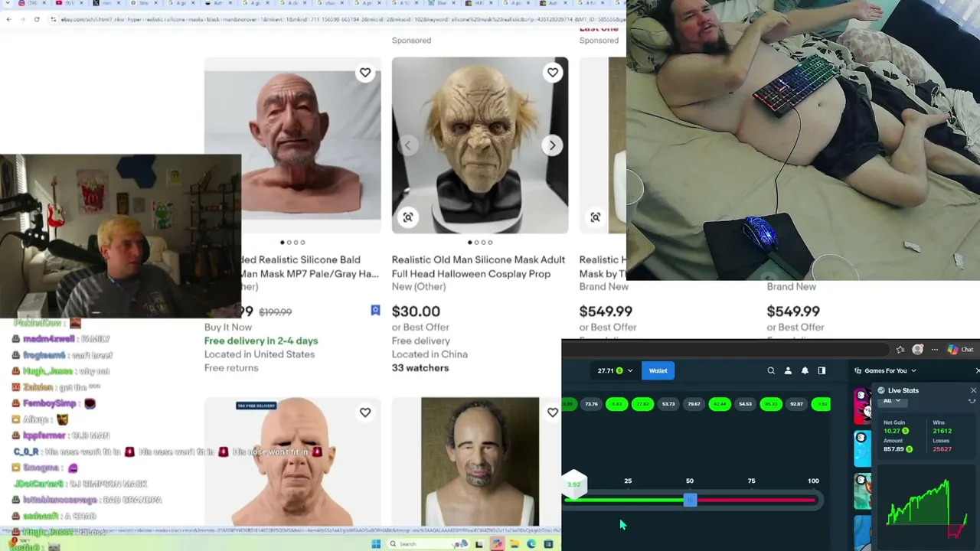Screen dimensions: 980x551
Task: Open the wrinkled bald mask photo in second row
Action: [x=292, y=462]
